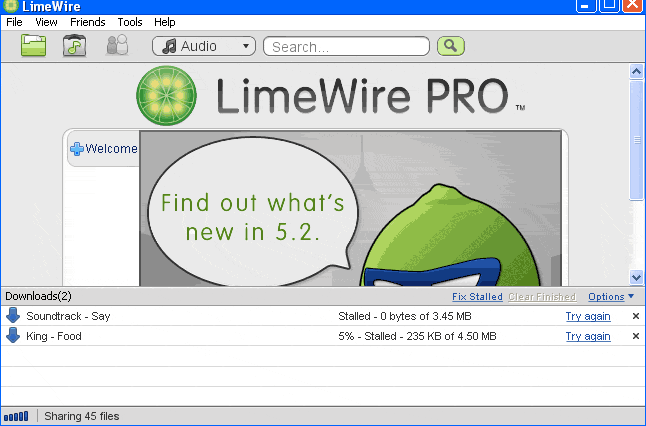Select the Welcome tab
This screenshot has width=646, height=426.
[x=103, y=149]
